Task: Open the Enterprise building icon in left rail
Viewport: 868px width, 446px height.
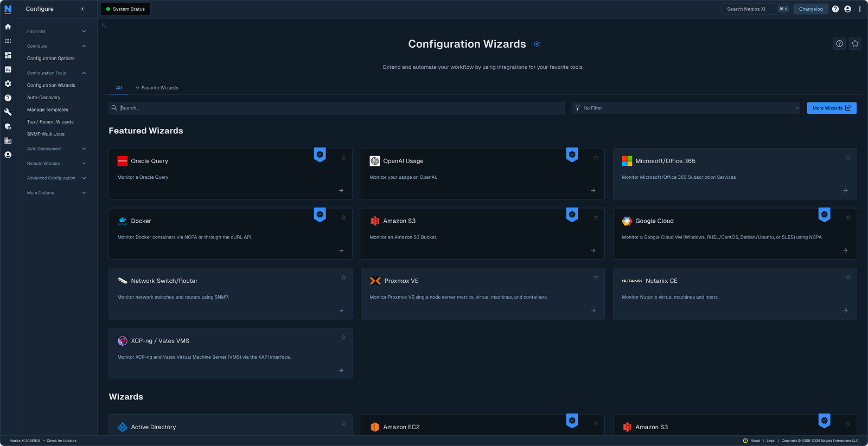Action: pos(8,140)
